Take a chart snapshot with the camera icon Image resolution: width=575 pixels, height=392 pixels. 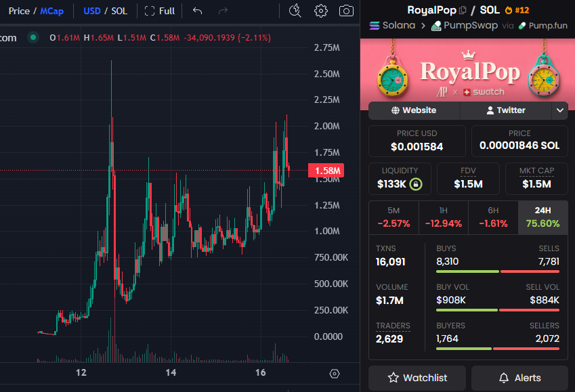click(x=346, y=11)
